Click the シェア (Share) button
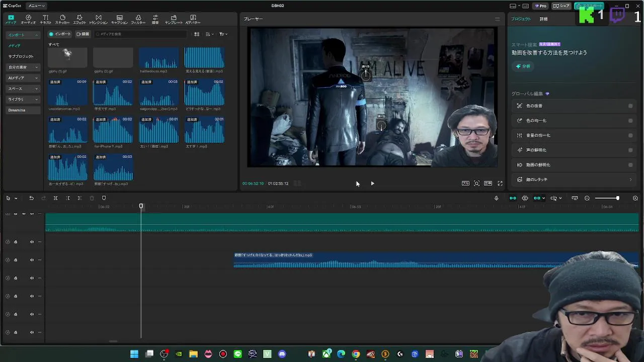The image size is (644, 362). (562, 6)
